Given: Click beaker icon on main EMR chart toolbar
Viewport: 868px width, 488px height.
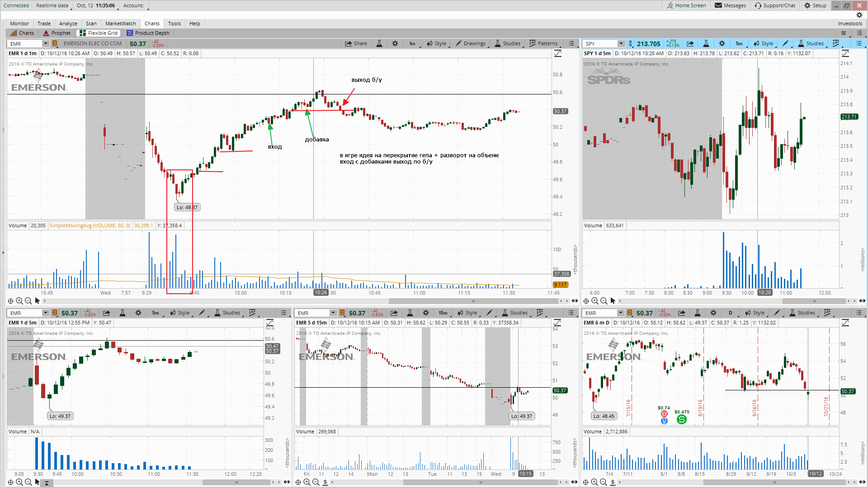Looking at the screenshot, I should [x=379, y=43].
